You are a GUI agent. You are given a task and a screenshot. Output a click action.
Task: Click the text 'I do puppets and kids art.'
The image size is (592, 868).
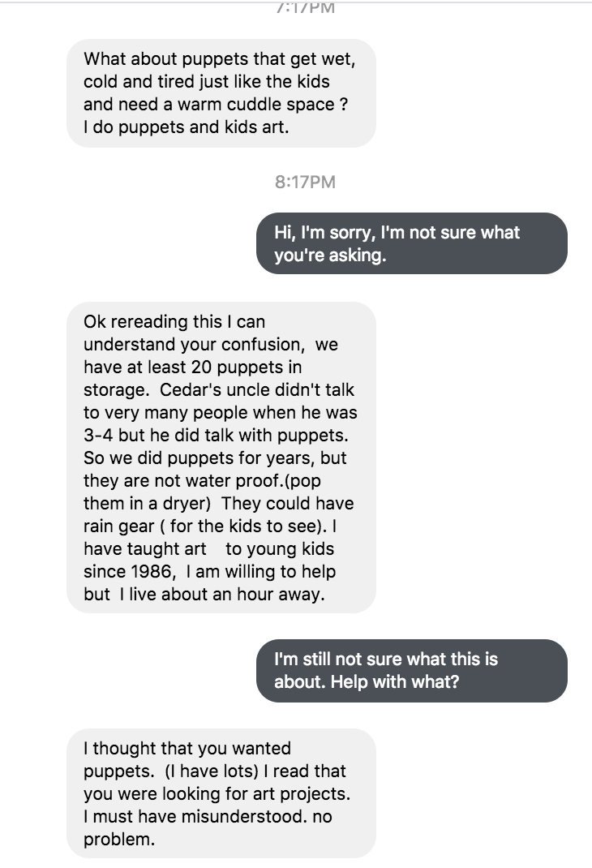click(x=186, y=127)
